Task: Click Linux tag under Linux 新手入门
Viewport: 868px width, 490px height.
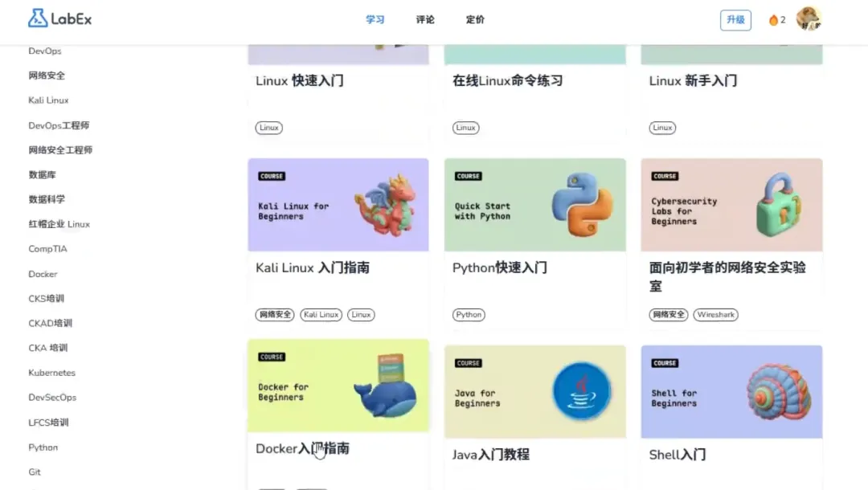Action: [x=662, y=128]
